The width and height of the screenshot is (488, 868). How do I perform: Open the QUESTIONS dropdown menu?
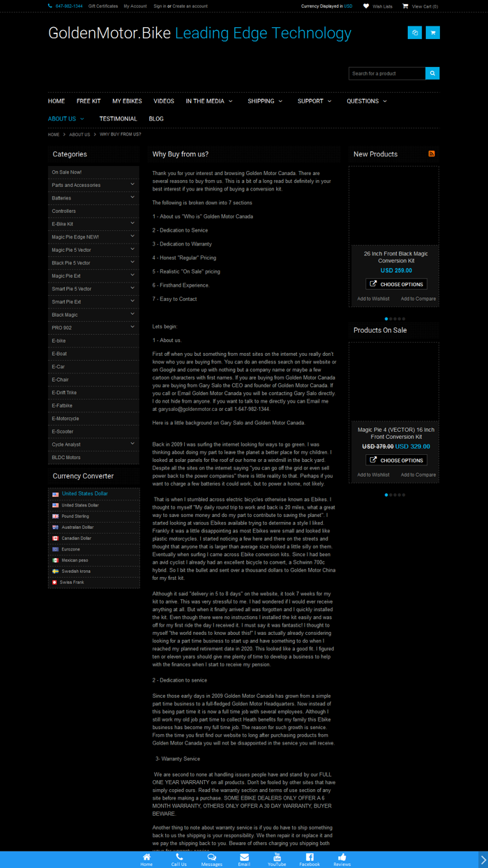pos(367,101)
